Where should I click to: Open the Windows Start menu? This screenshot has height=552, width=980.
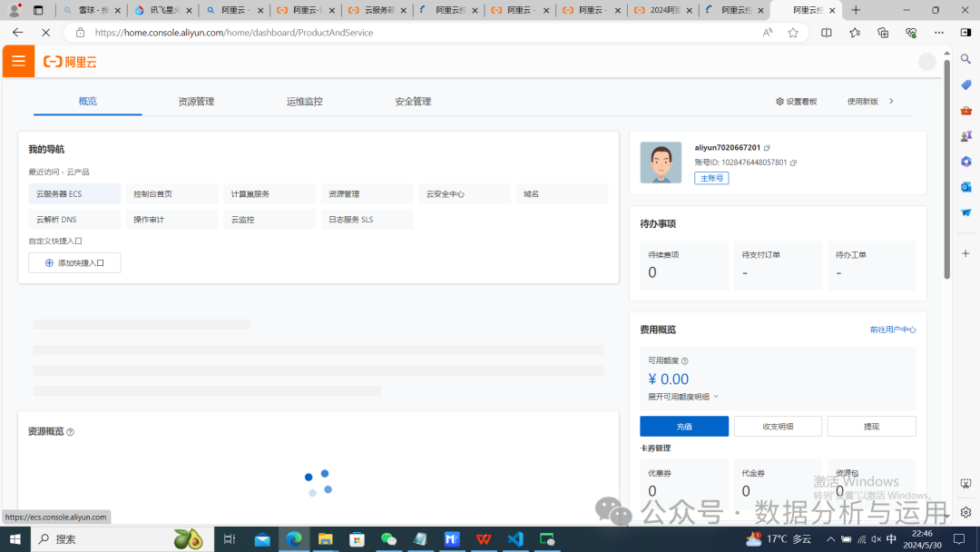(x=15, y=539)
